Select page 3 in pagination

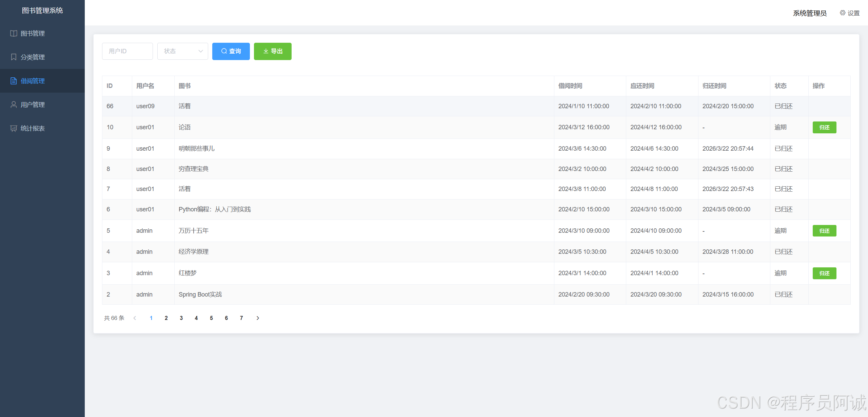tap(181, 318)
